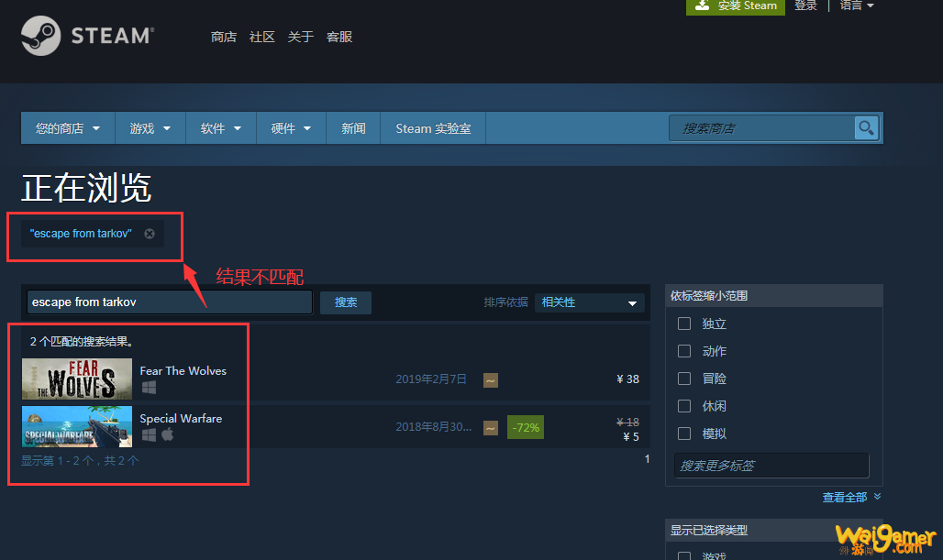The height and width of the screenshot is (560, 943).
Task: Open the Special Warfare result title
Action: 181,418
